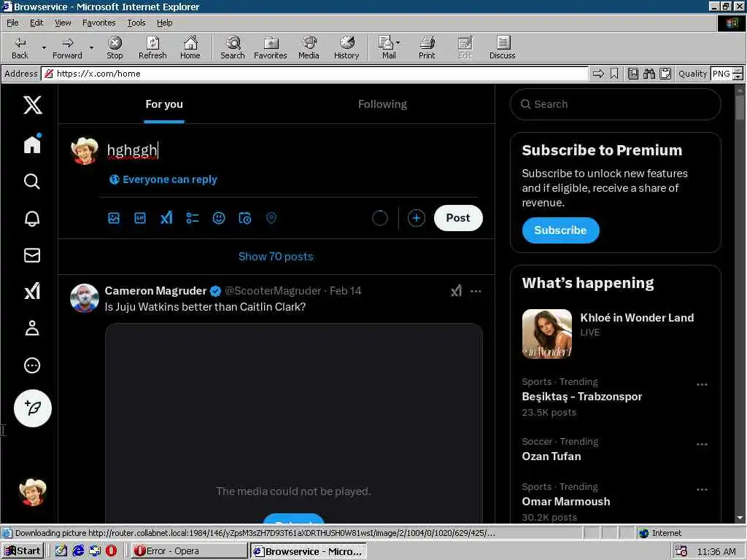Expand the Forward history dropdown arrow
Image resolution: width=747 pixels, height=560 pixels.
point(91,47)
